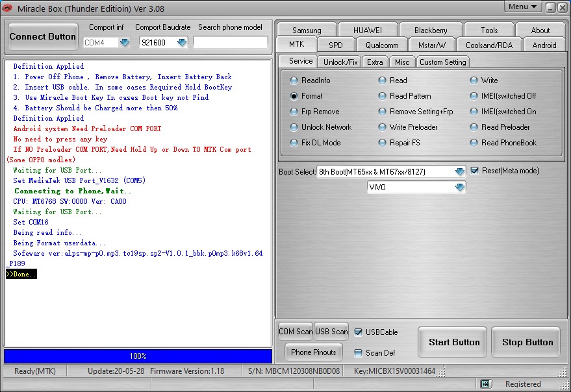Image resolution: width=571 pixels, height=392 pixels.
Task: Open the Tools tab
Action: (x=489, y=30)
